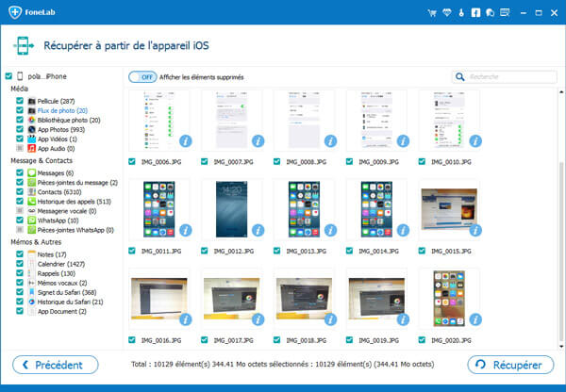Show info for IMG_0013.JPG
Viewport: 566px width, 392px height.
[x=331, y=230]
